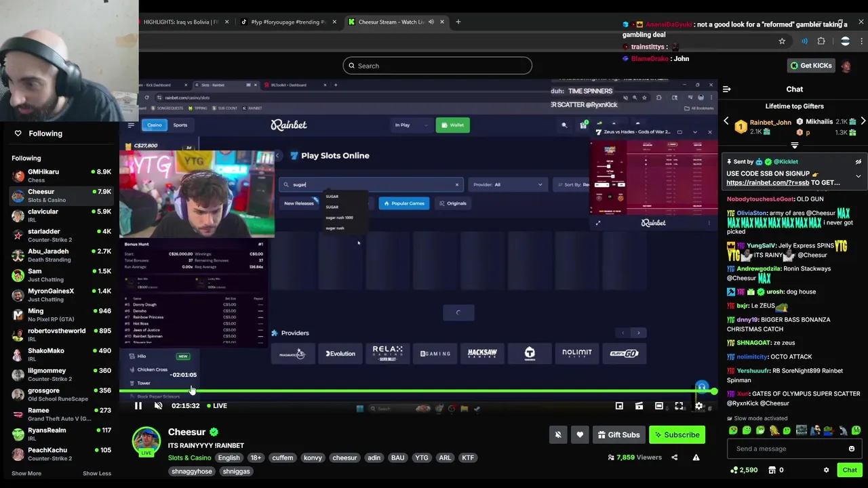Enter fullscreen on the video player
This screenshot has width=868, height=488.
pyautogui.click(x=679, y=405)
